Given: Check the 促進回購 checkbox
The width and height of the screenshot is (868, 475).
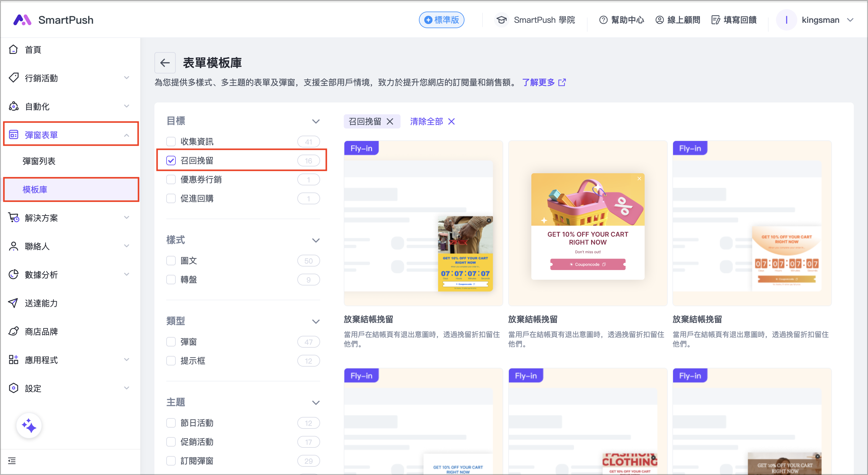Looking at the screenshot, I should click(171, 198).
